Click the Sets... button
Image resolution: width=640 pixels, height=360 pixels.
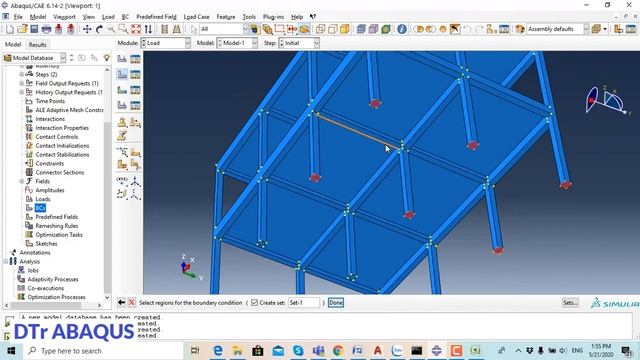coord(570,302)
